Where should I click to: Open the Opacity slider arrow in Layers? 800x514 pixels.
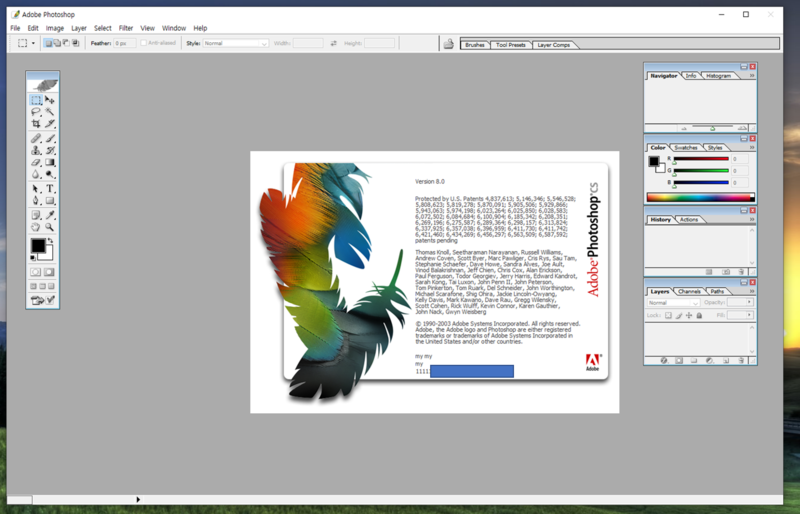click(x=749, y=302)
